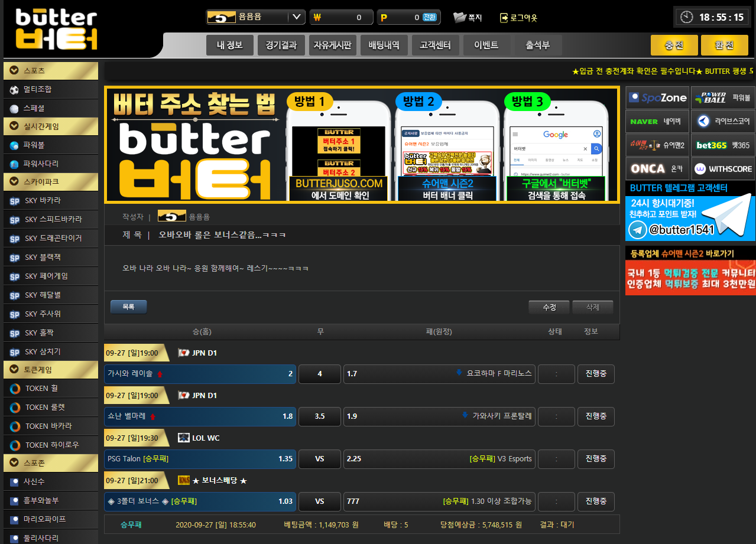Image resolution: width=756 pixels, height=544 pixels.
Task: Click the 로그아웃 logout icon
Action: click(504, 18)
